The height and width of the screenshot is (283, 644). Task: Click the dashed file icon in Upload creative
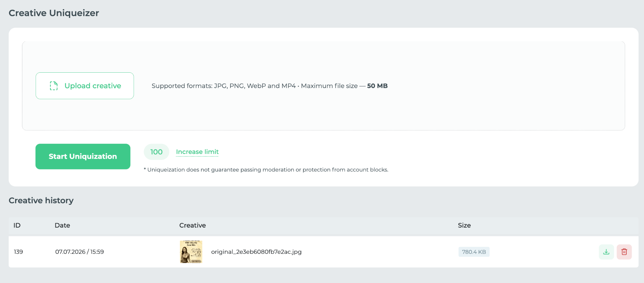tap(54, 86)
